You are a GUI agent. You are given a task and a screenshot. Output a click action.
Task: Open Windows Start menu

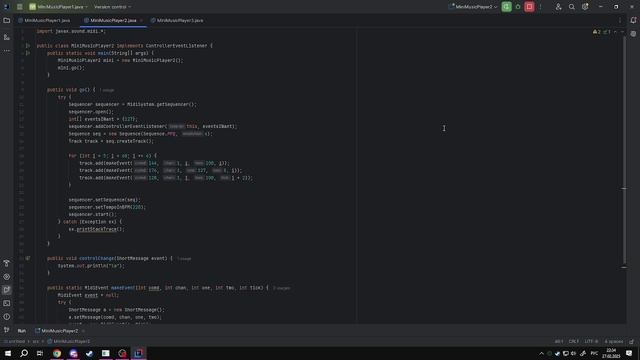[8, 353]
